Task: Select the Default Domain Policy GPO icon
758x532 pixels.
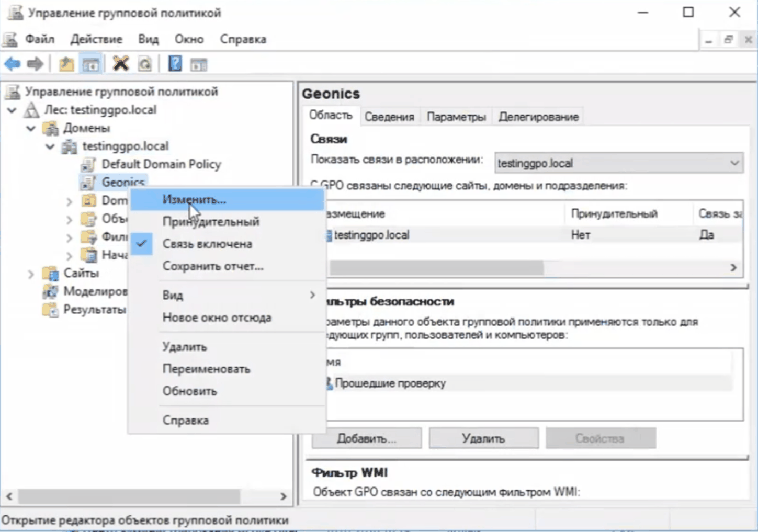Action: point(88,164)
